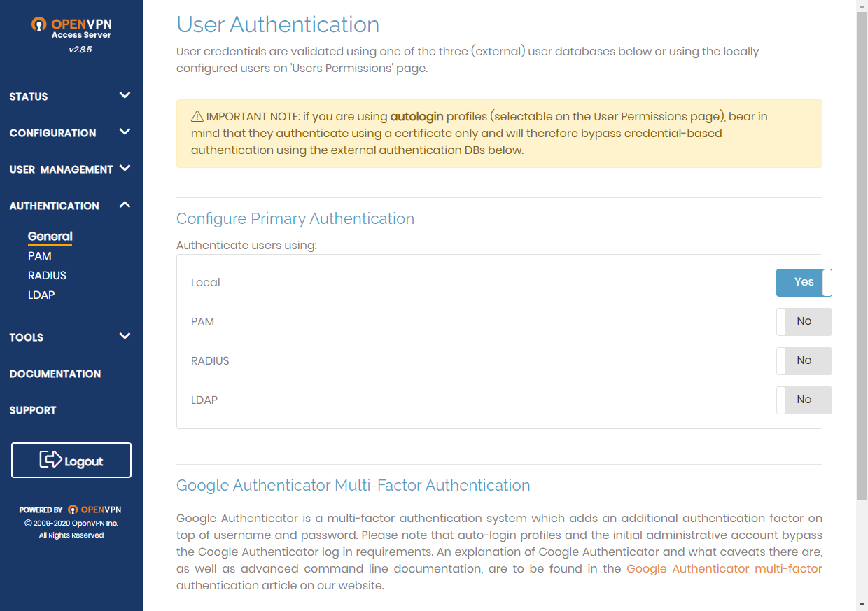The image size is (868, 611).
Task: Click the bold autologin word in note
Action: [416, 117]
